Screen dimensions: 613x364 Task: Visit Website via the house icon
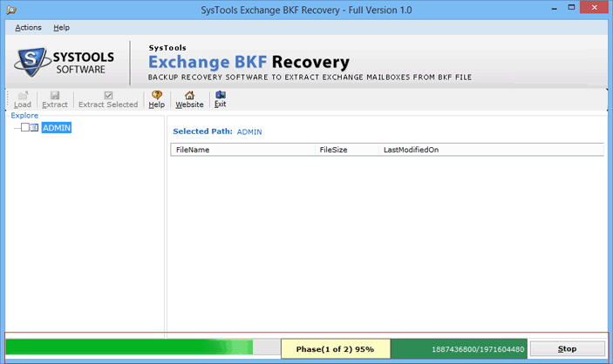point(189,99)
